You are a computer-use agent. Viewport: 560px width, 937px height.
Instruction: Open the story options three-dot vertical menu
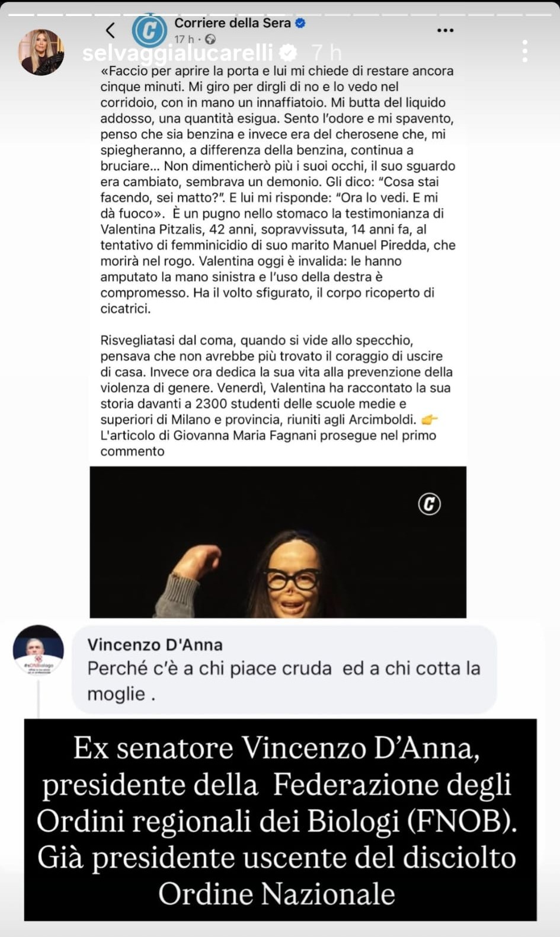point(524,52)
